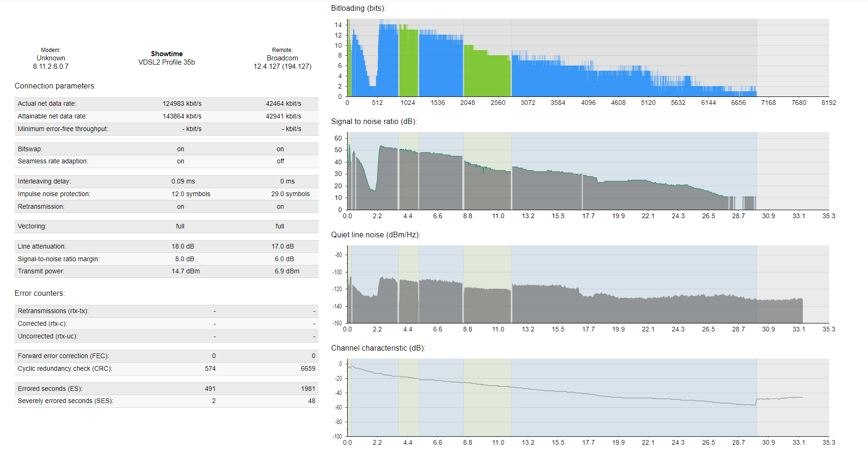Viewport: 868px width, 455px height.
Task: Click the Line attenuation 18.0 dB value
Action: [182, 246]
